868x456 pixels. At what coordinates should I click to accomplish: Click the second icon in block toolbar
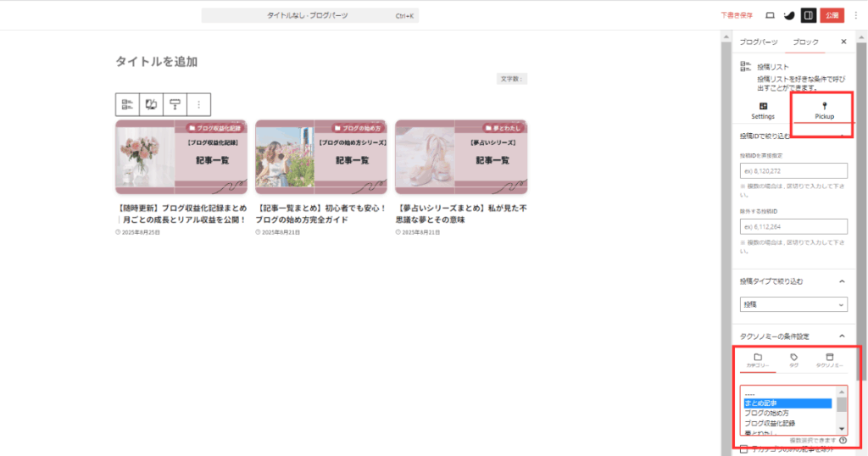pyautogui.click(x=151, y=104)
